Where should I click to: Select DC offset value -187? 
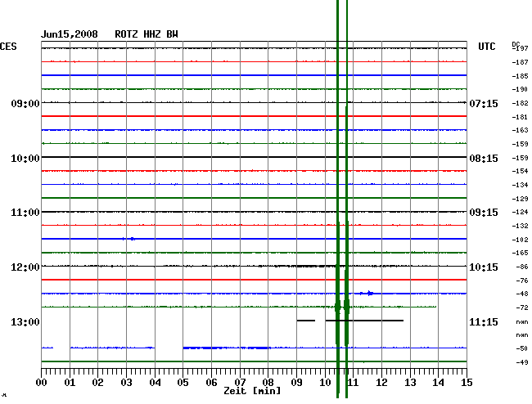pyautogui.click(x=520, y=62)
